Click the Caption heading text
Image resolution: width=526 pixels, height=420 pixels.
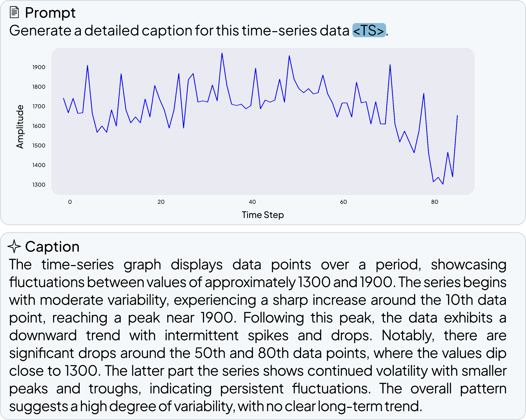tap(52, 247)
